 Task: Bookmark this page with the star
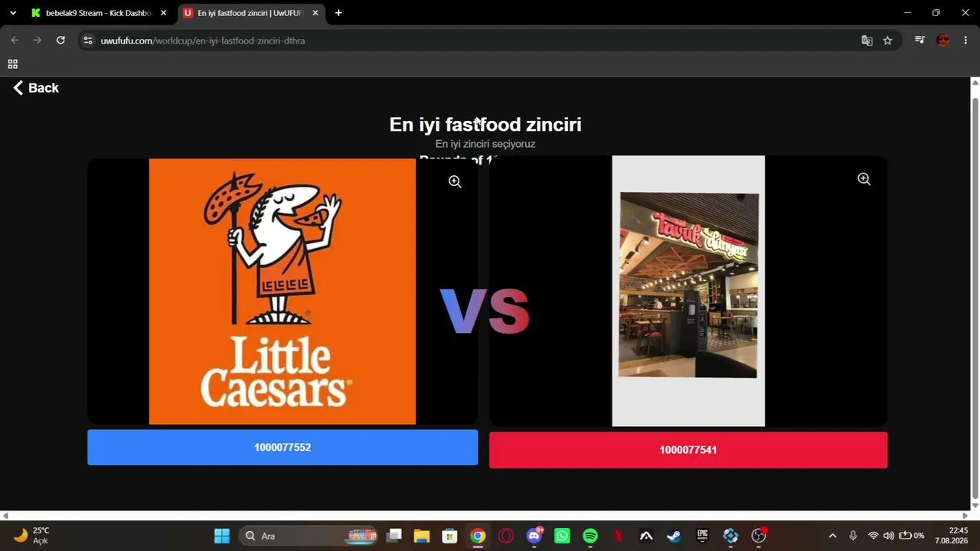coord(887,41)
